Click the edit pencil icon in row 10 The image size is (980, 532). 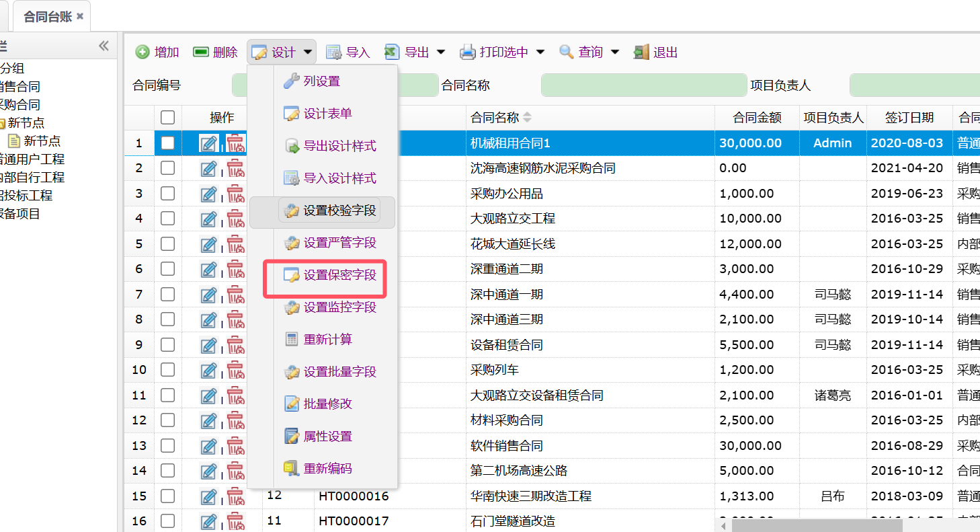tap(209, 370)
